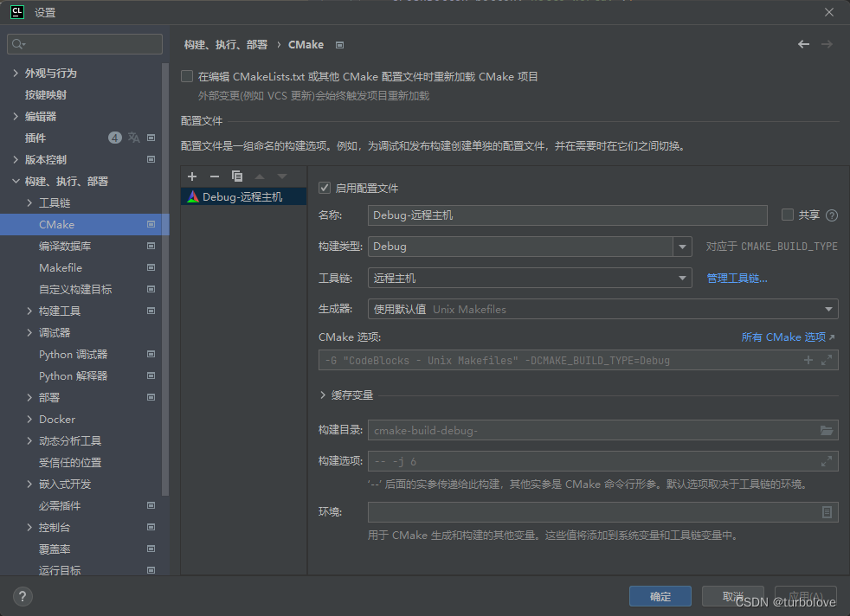Open the environment variables editor icon
Viewport: 850px width, 616px height.
[x=827, y=511]
